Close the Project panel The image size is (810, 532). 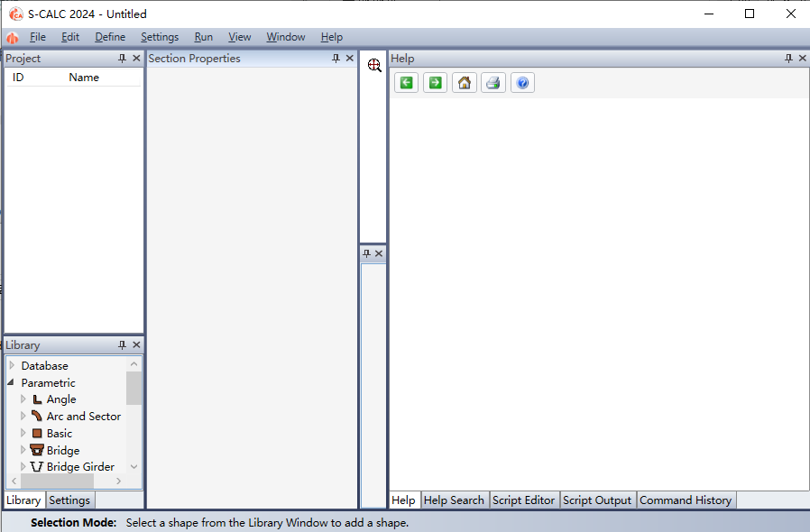[136, 58]
